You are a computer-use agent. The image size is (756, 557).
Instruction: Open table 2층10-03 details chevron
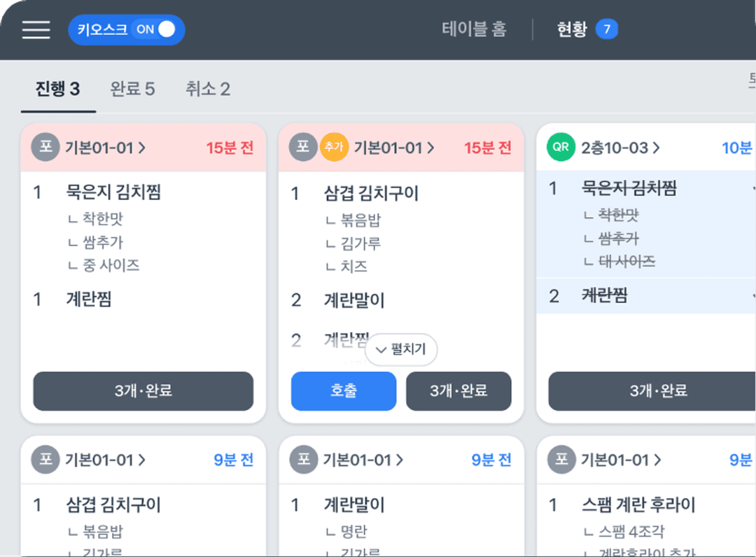(656, 148)
